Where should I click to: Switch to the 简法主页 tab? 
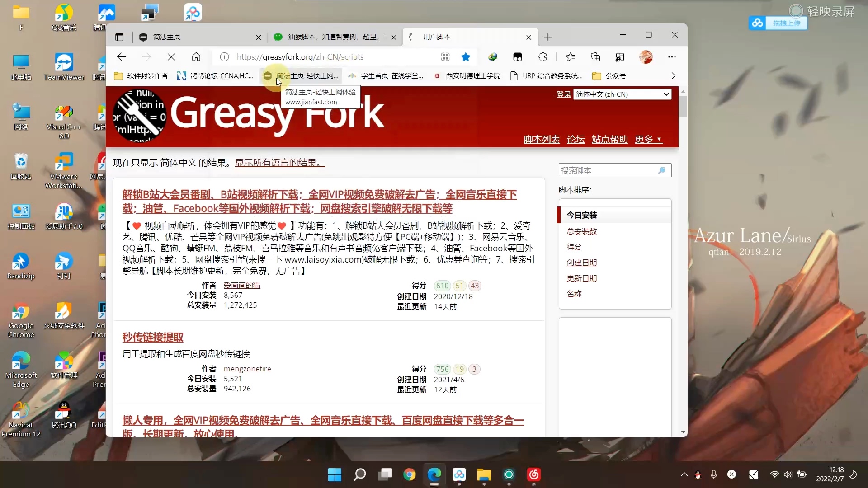click(x=199, y=37)
